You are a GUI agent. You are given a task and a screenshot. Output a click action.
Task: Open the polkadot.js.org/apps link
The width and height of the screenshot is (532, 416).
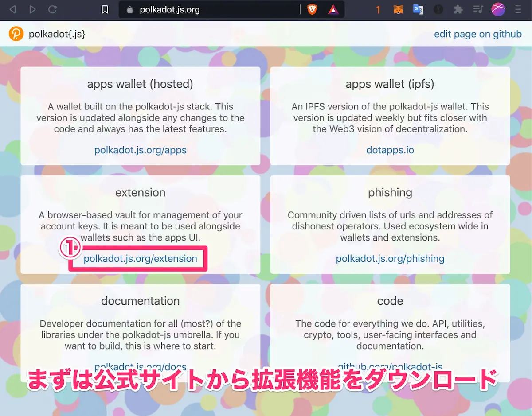[140, 150]
